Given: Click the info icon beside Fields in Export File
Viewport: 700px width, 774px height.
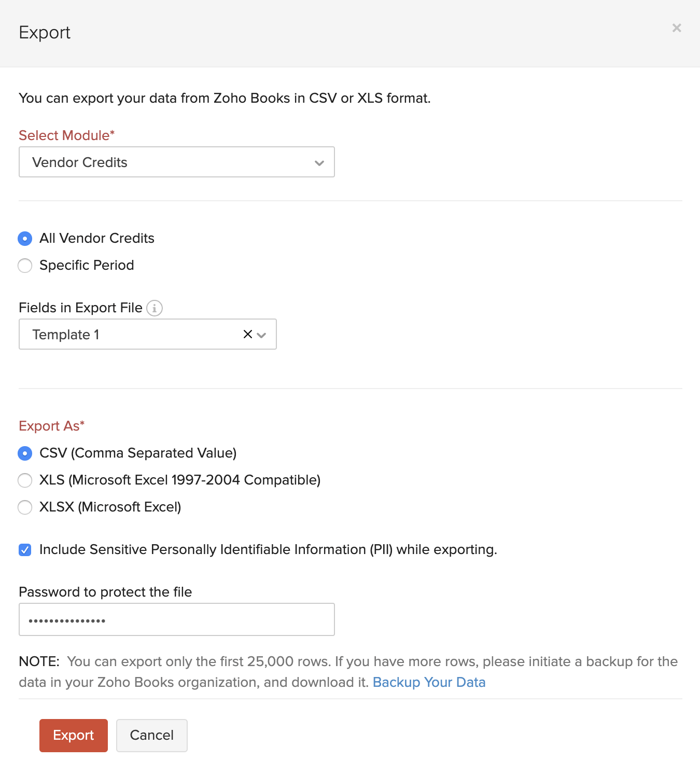Looking at the screenshot, I should (x=155, y=308).
